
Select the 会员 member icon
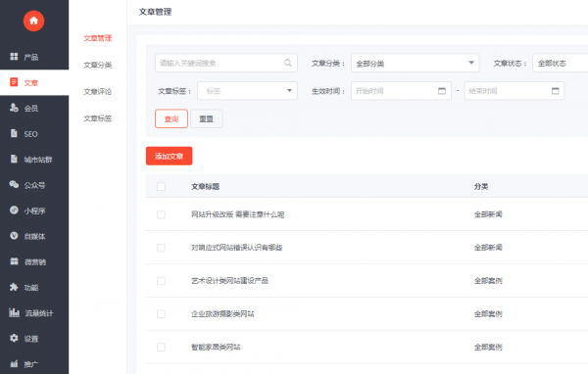point(14,108)
